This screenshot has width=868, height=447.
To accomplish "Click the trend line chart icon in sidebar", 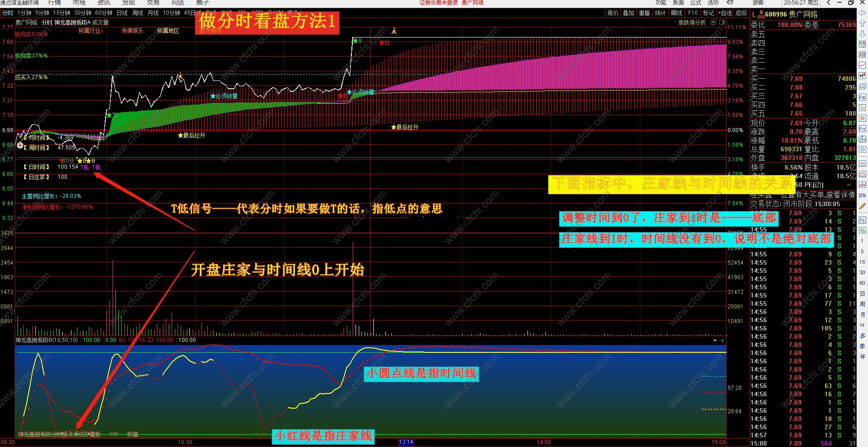I will [863, 65].
